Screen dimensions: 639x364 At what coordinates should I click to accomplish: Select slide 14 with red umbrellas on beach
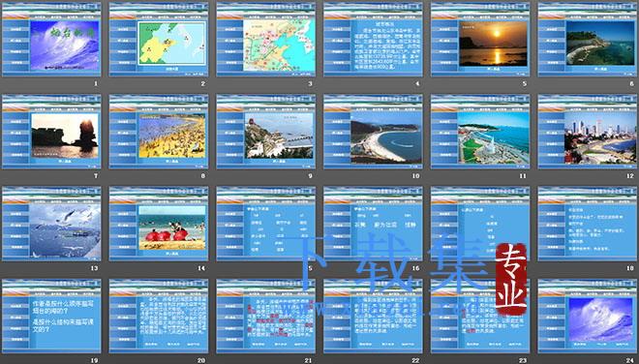click(159, 224)
